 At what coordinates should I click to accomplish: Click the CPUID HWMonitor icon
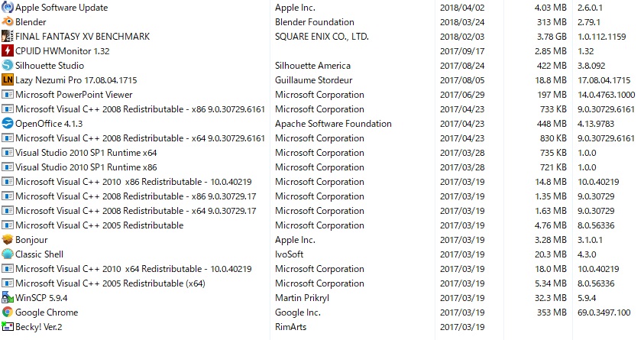[8, 51]
